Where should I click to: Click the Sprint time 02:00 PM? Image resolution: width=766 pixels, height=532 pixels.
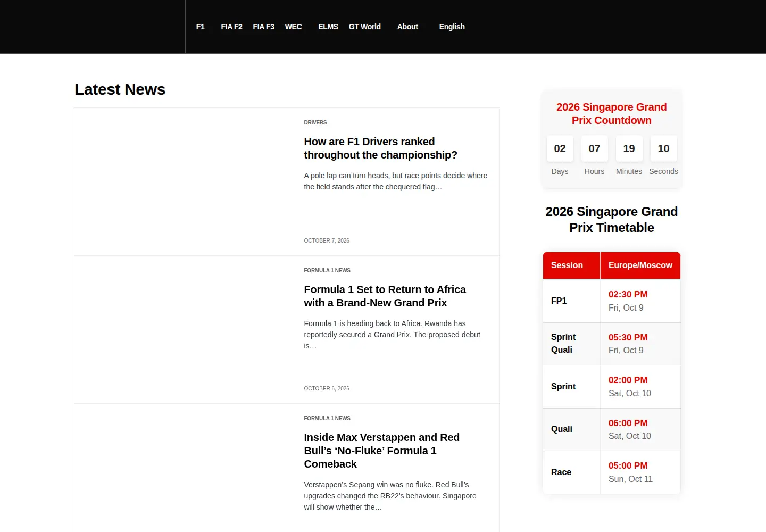click(x=628, y=380)
